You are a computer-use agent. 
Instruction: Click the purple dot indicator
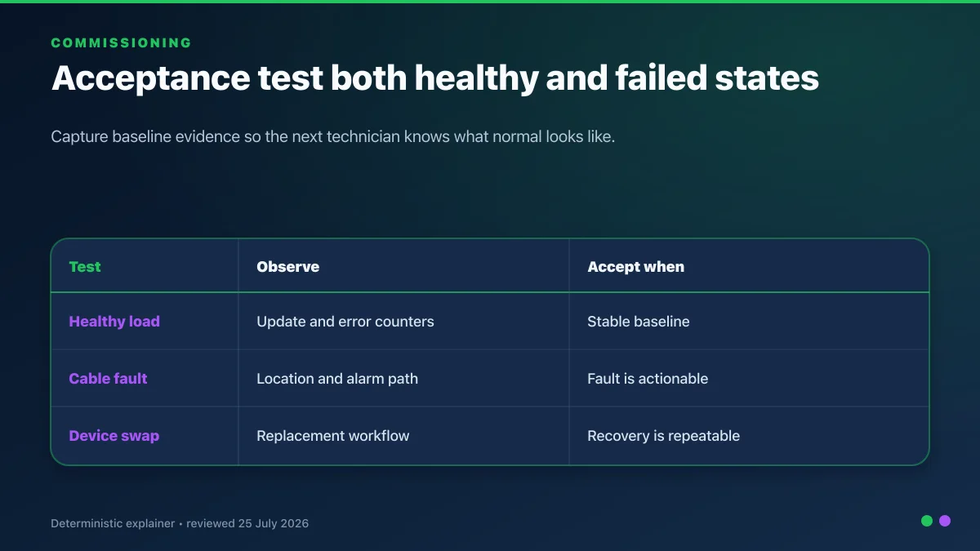click(945, 521)
